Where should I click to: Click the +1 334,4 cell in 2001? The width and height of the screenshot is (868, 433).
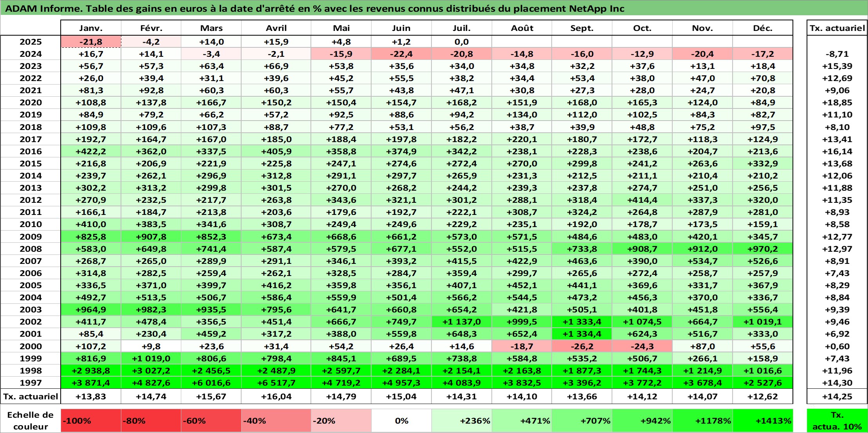pyautogui.click(x=582, y=334)
